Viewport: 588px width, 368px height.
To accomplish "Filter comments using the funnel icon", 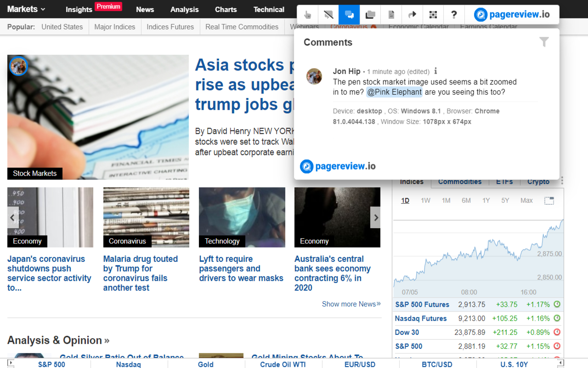I will pyautogui.click(x=544, y=42).
